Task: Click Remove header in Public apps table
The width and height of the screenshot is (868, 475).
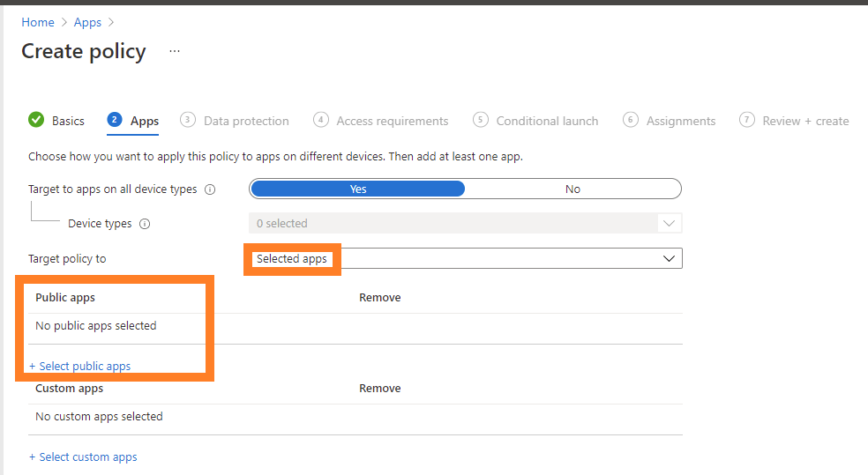Action: [379, 298]
